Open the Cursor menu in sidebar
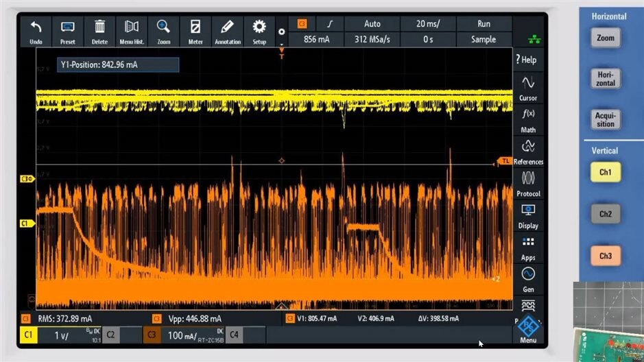644x362 pixels. click(528, 88)
